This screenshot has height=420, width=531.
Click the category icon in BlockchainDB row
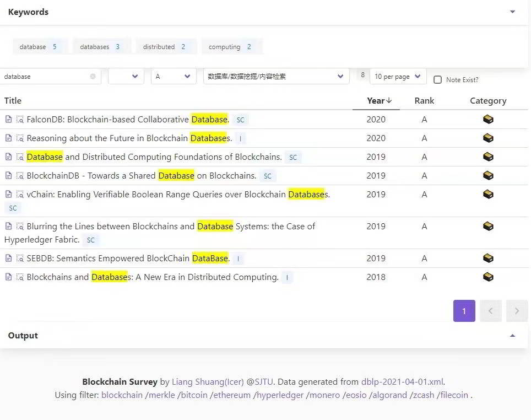pyautogui.click(x=488, y=176)
